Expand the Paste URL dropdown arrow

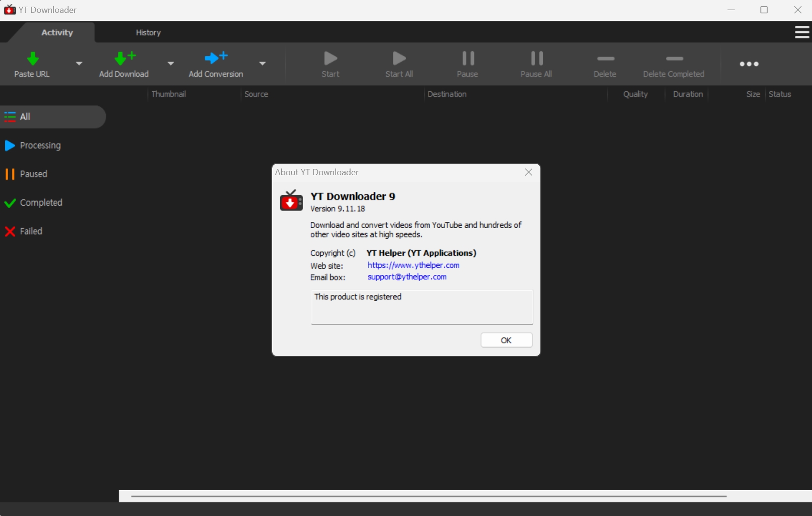coord(79,63)
